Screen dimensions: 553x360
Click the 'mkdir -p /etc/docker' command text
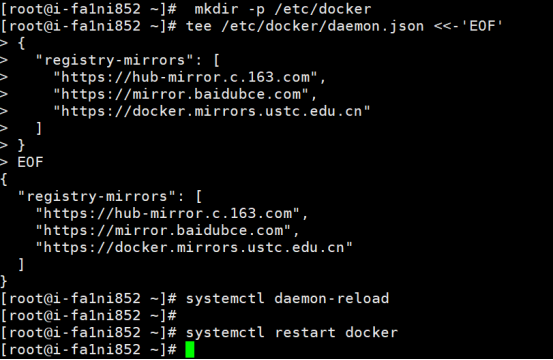pos(282,9)
